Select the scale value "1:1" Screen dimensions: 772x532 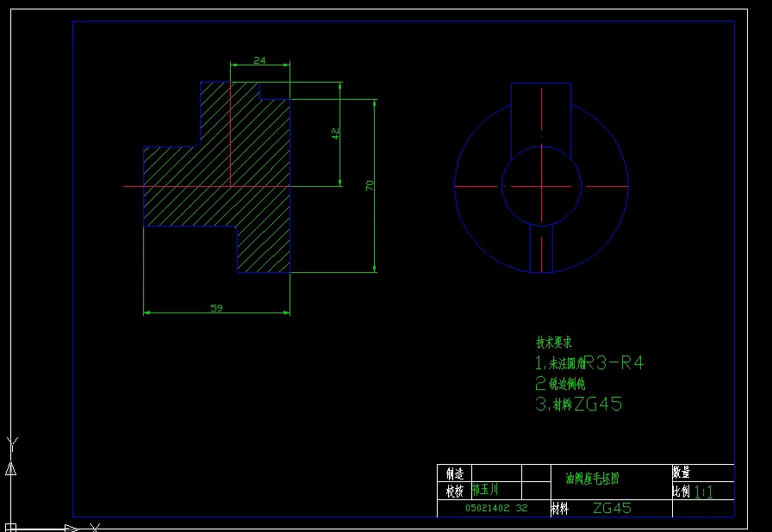(704, 492)
